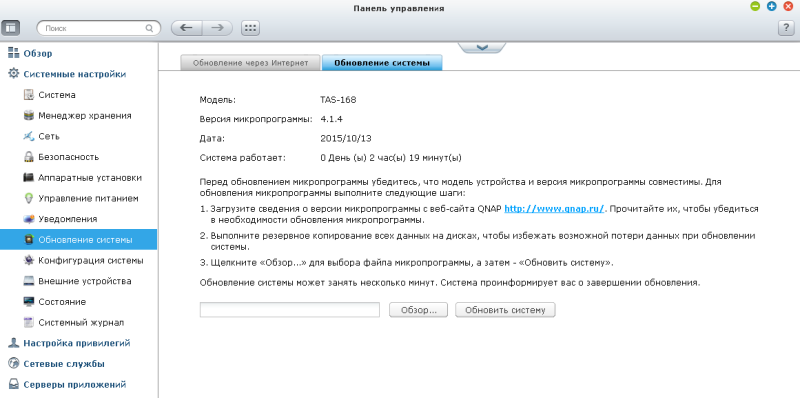Screen dimensions: 800x398
Task: Open Управление питанием
Action: [x=88, y=198]
